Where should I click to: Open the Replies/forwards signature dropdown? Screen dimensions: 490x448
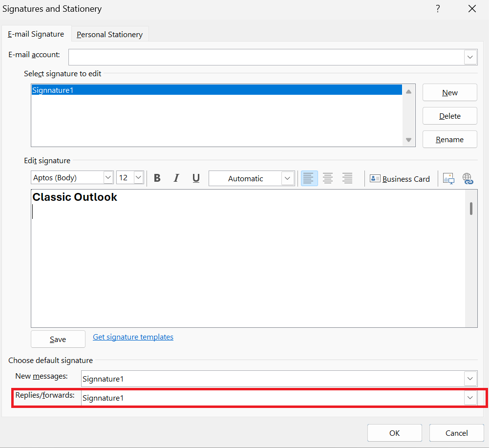(470, 398)
